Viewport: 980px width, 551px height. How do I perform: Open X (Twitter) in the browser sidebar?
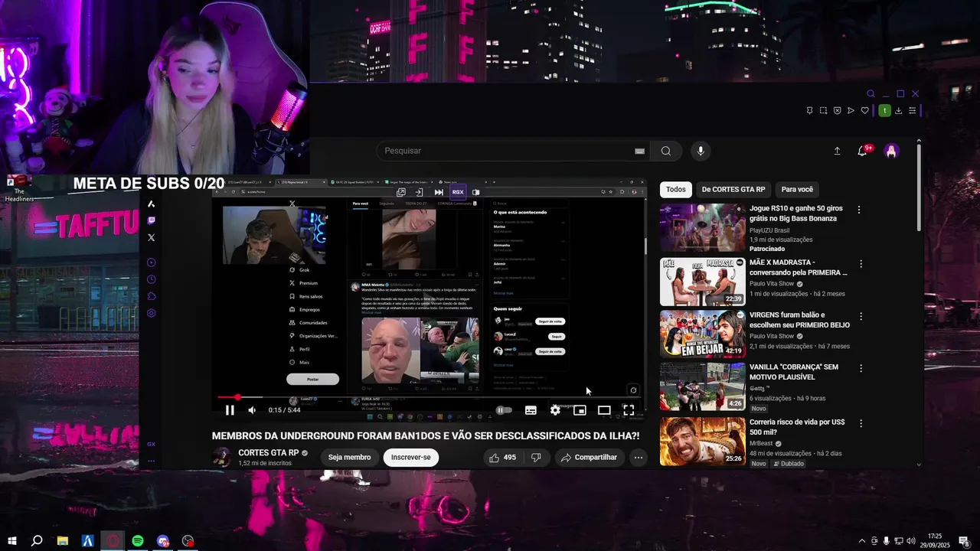tap(151, 238)
